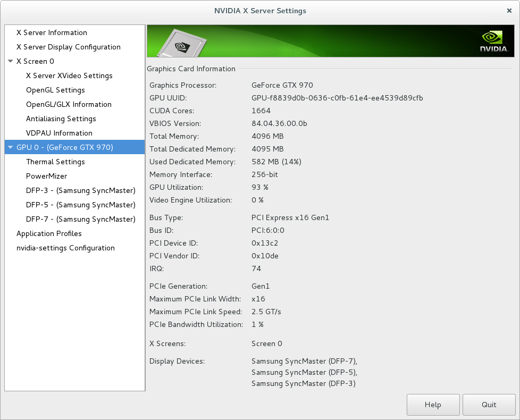Click the Quit button
The width and height of the screenshot is (520, 420).
[x=489, y=405]
